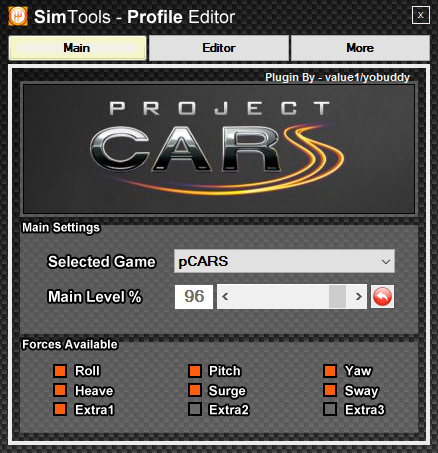The width and height of the screenshot is (438, 453).
Task: Click the Project CARS banner image
Action: [219, 149]
